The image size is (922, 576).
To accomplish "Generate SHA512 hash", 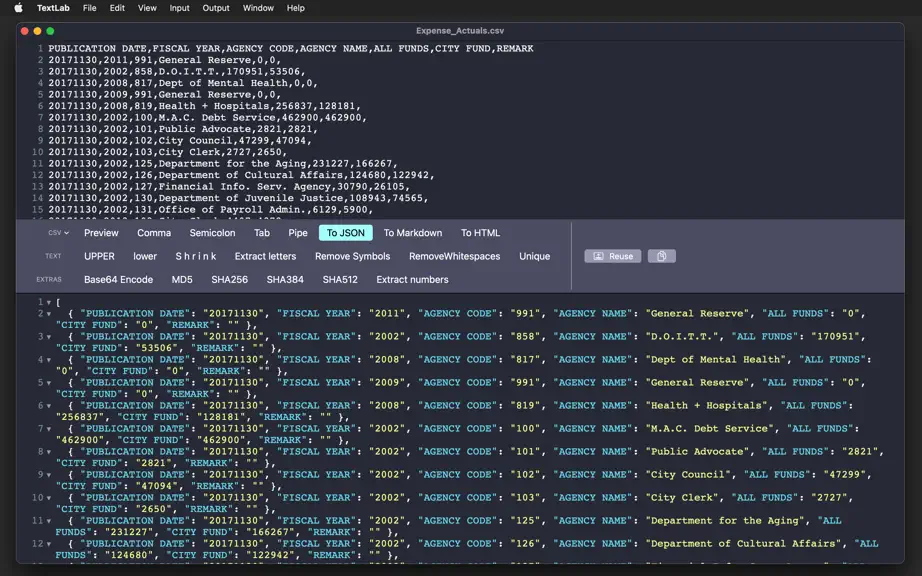I will [x=340, y=280].
